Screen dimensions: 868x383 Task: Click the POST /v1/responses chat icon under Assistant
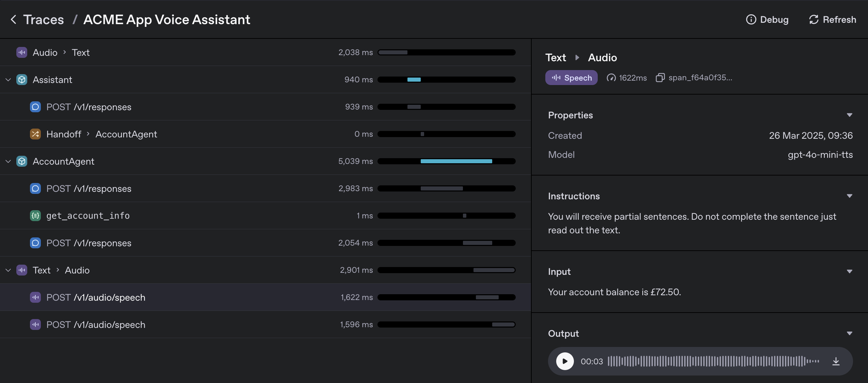35,106
